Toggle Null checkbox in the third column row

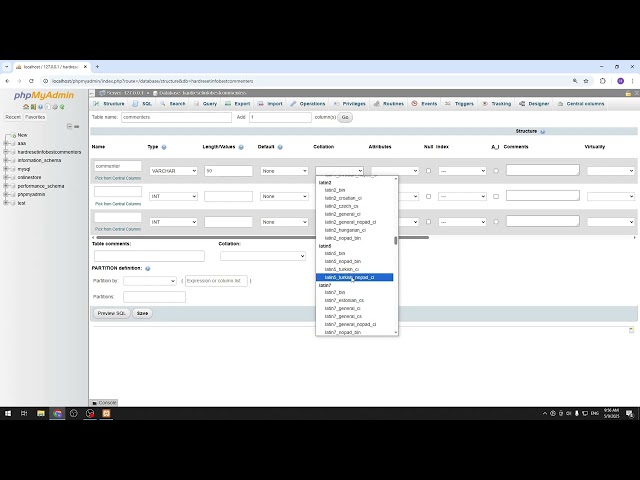tap(428, 222)
